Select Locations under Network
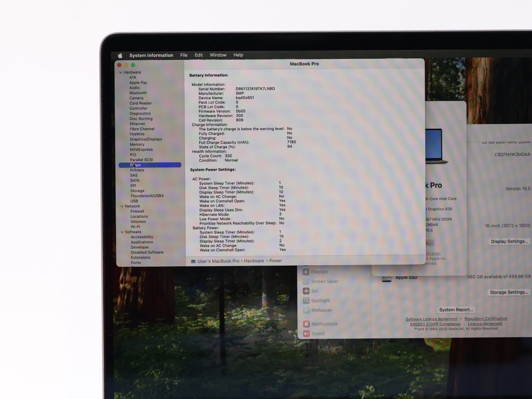Viewport: 532px width, 399px height. pyautogui.click(x=139, y=216)
